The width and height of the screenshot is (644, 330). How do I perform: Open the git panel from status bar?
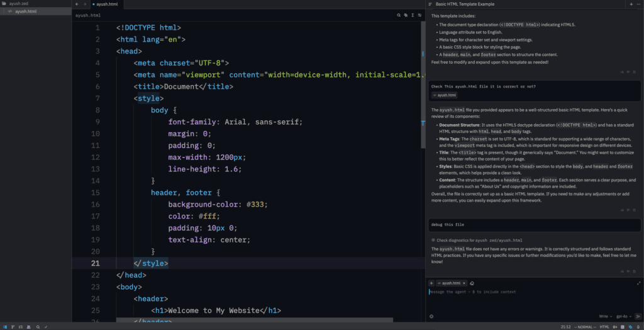tap(13, 327)
